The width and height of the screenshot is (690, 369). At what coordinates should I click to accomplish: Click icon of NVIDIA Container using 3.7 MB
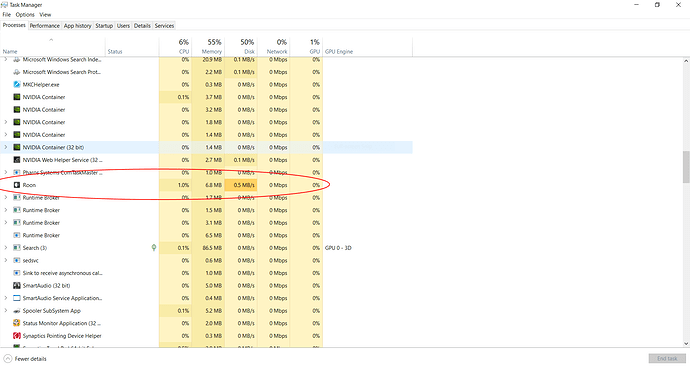click(17, 97)
